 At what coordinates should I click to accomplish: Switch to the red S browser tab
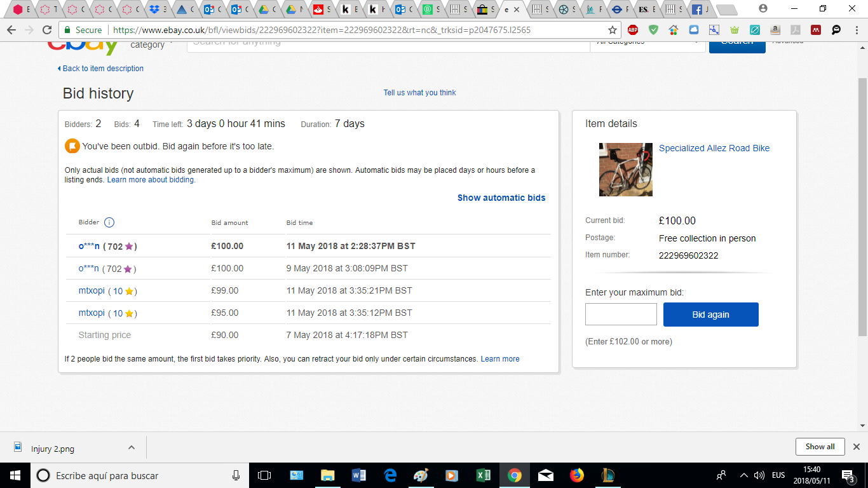coord(322,10)
